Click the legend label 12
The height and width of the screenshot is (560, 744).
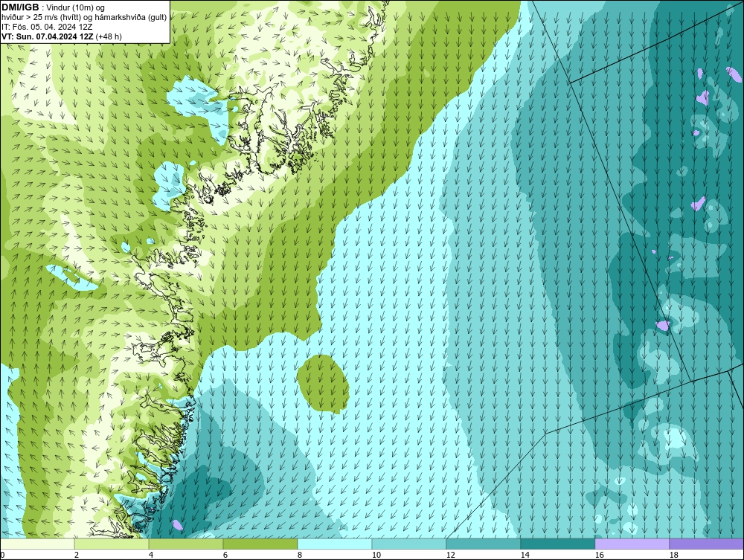[x=450, y=555]
